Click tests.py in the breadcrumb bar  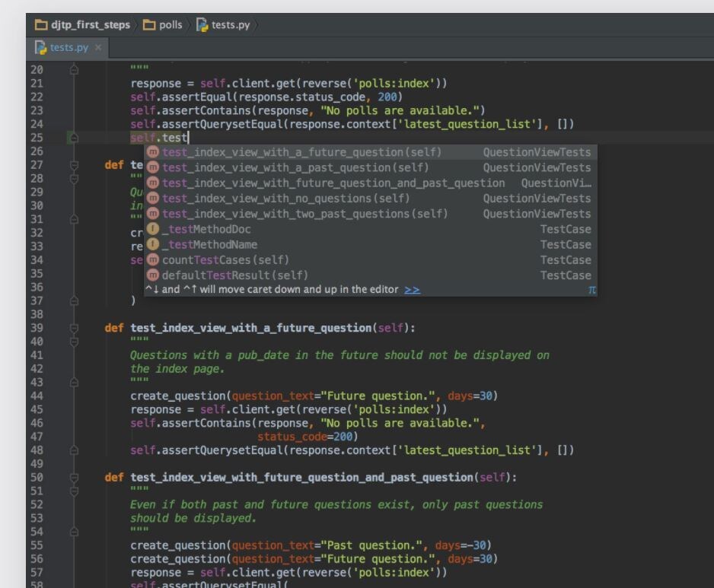pyautogui.click(x=223, y=25)
